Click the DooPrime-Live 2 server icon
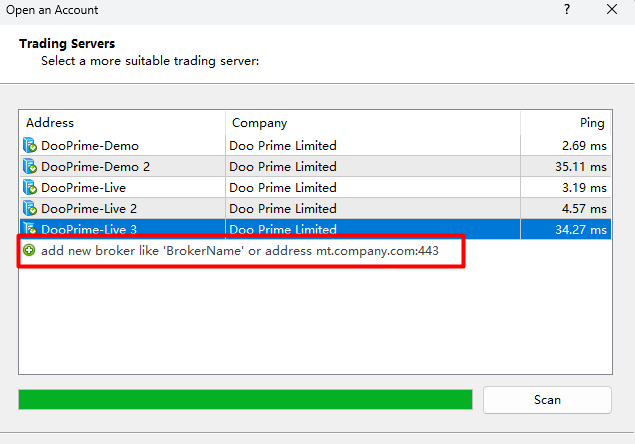This screenshot has width=635, height=444. pyautogui.click(x=29, y=209)
